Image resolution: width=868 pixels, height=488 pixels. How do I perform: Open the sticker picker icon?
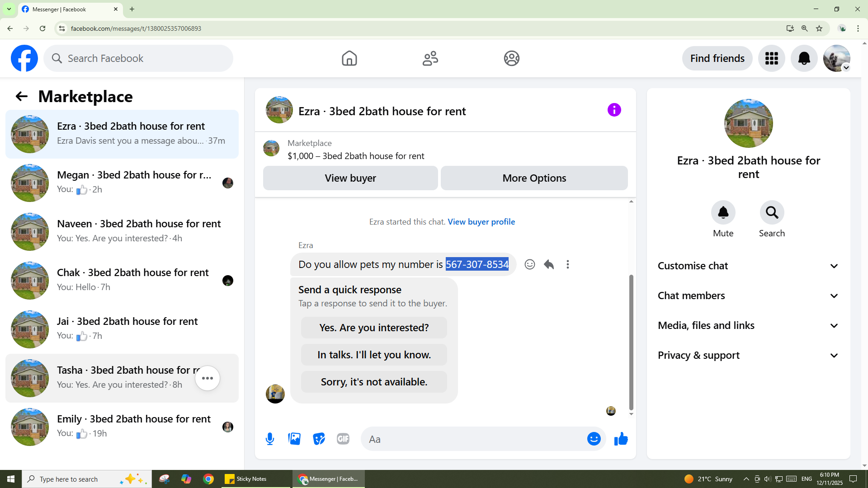click(319, 439)
